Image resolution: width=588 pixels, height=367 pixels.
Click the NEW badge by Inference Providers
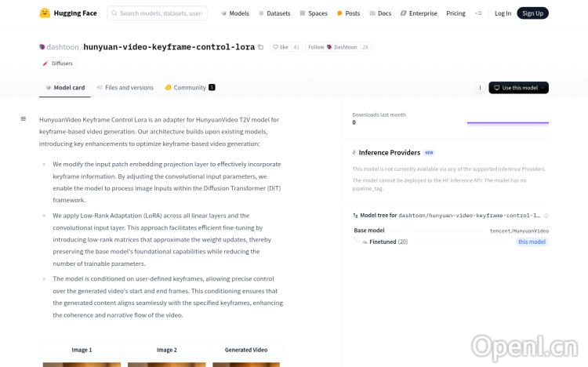tap(429, 153)
